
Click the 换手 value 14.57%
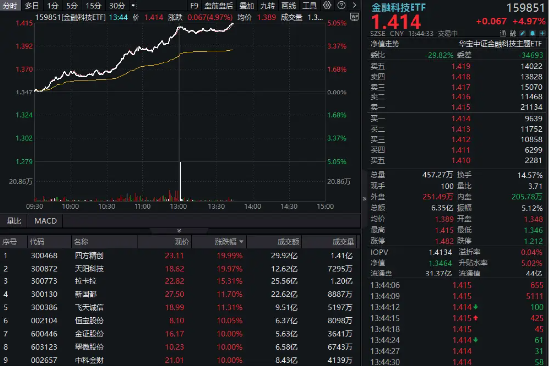530,175
